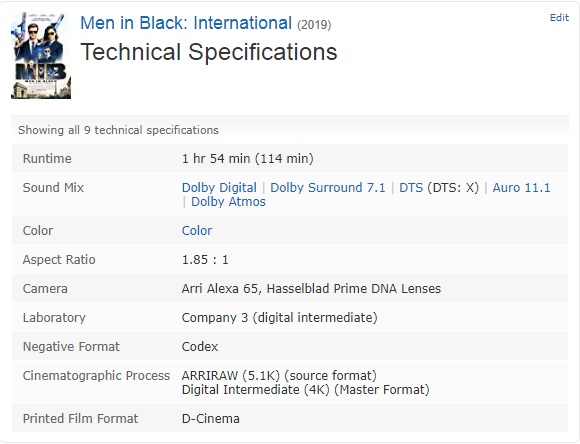Click the Aspect Ratio value 1.85 : 1

click(205, 260)
